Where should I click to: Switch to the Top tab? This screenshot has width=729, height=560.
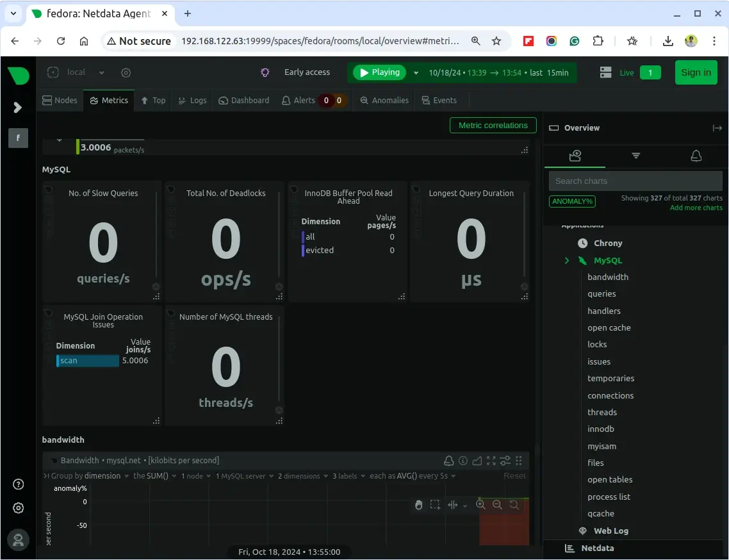154,101
